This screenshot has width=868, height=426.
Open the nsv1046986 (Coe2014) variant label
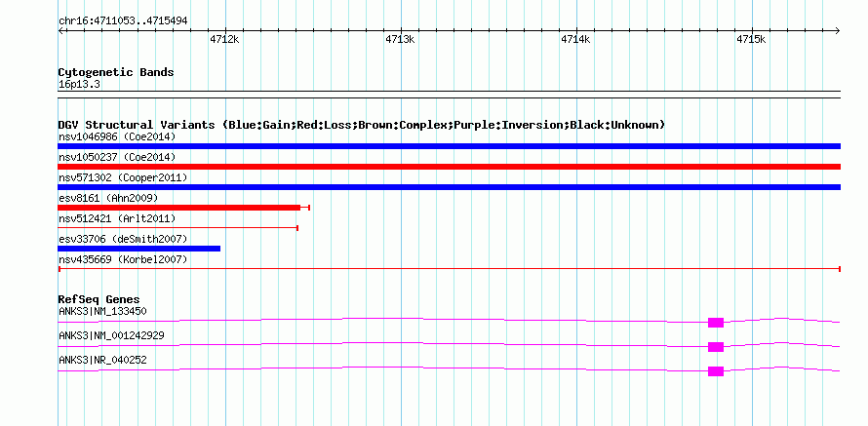117,136
